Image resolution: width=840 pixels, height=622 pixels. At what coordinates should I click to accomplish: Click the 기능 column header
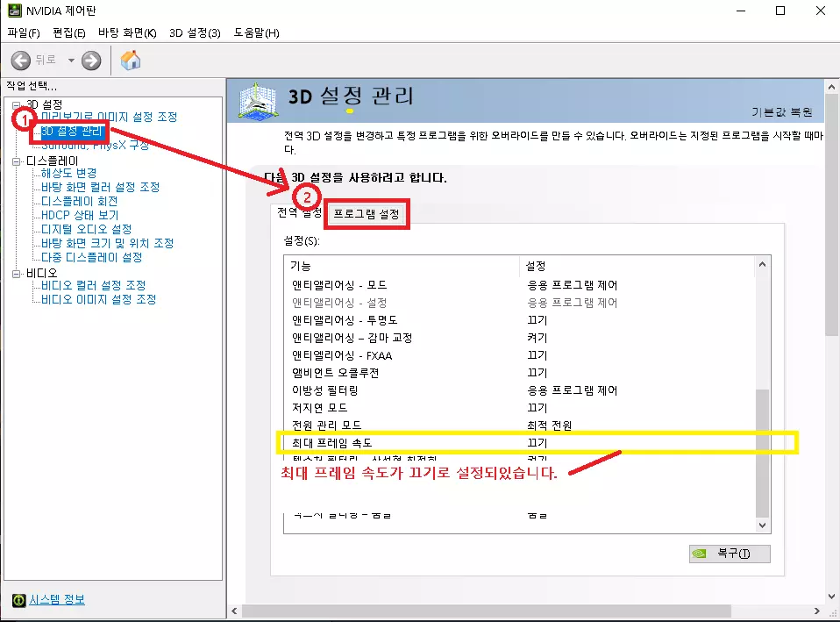(x=402, y=266)
